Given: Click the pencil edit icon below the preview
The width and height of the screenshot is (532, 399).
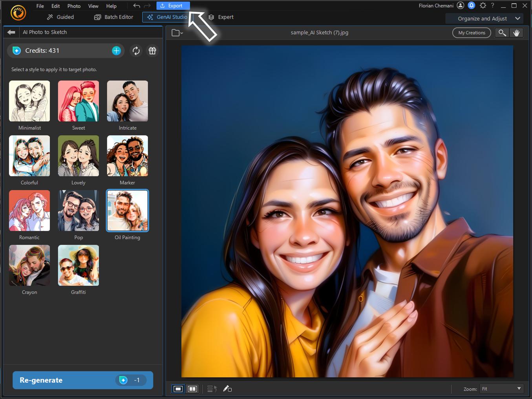Looking at the screenshot, I should tap(227, 389).
